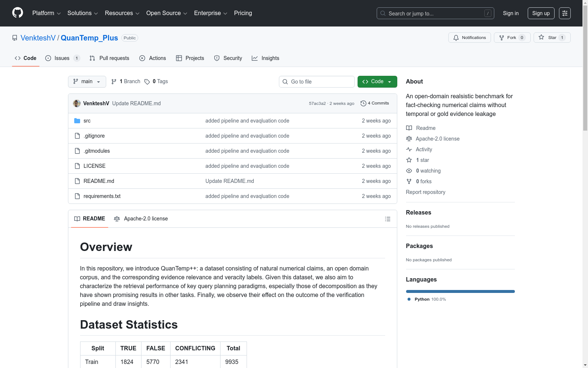Select the README tab

coord(90,219)
